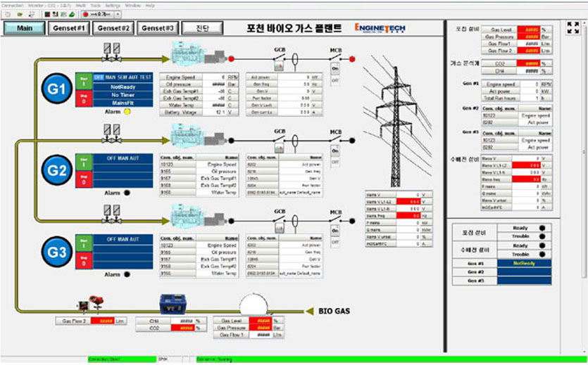Click the black G3 Alarm indicator
This screenshot has width=588, height=365.
pyautogui.click(x=127, y=274)
